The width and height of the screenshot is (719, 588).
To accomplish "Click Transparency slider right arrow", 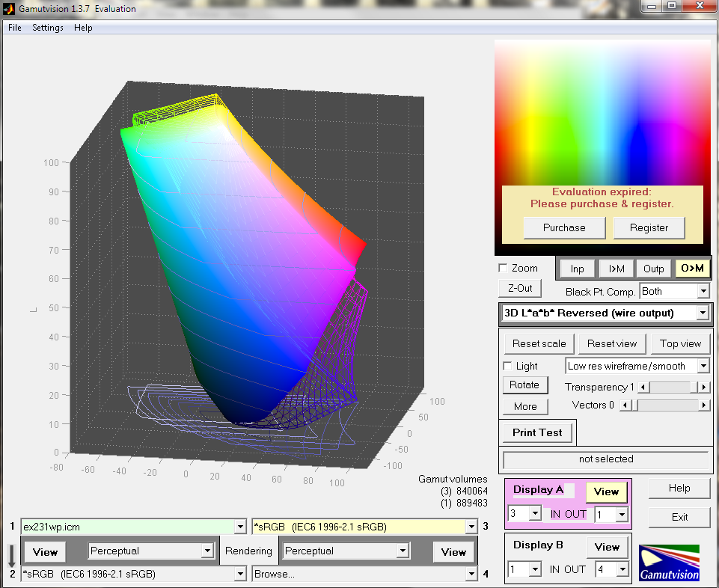I will pos(704,387).
